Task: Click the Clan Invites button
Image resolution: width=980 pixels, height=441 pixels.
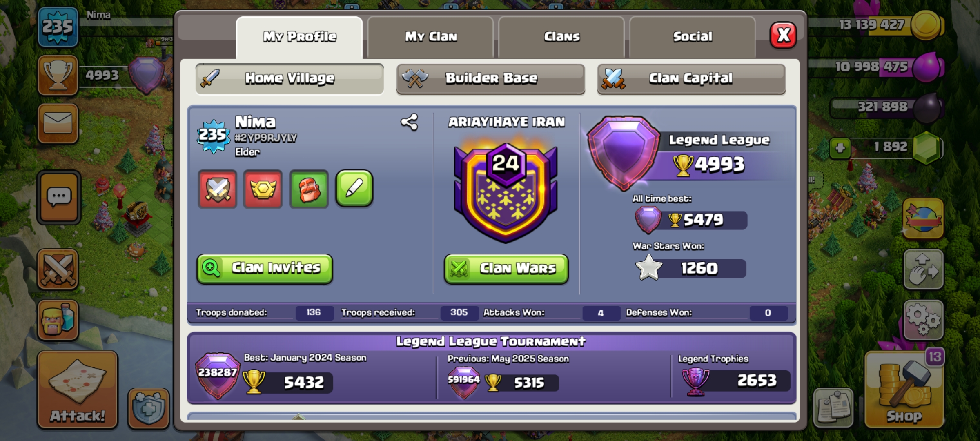Action: (x=265, y=269)
